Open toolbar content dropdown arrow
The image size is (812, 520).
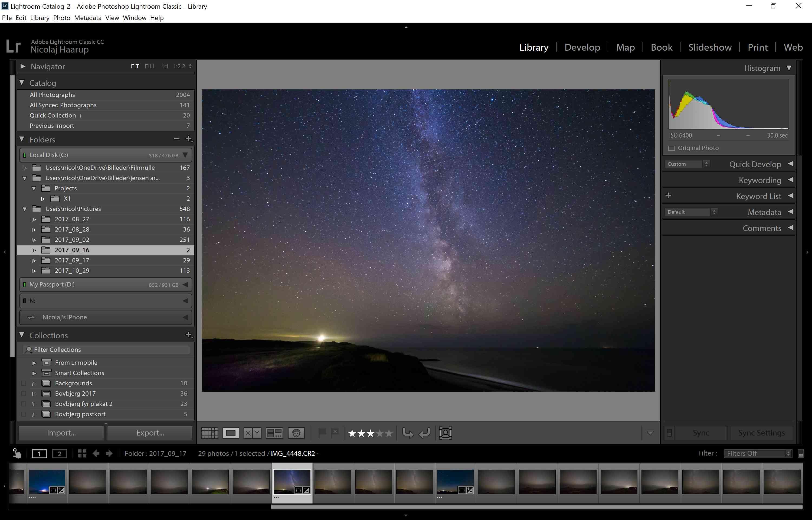tap(650, 433)
